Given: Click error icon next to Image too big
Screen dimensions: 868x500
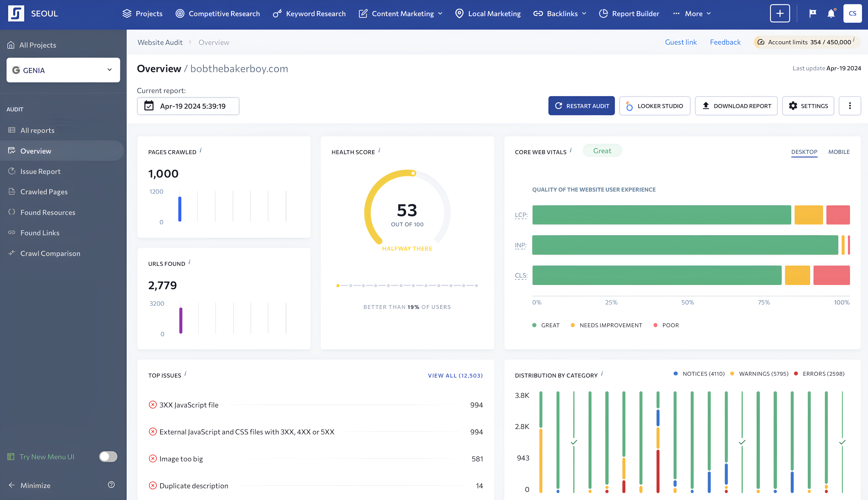Looking at the screenshot, I should (x=153, y=458).
